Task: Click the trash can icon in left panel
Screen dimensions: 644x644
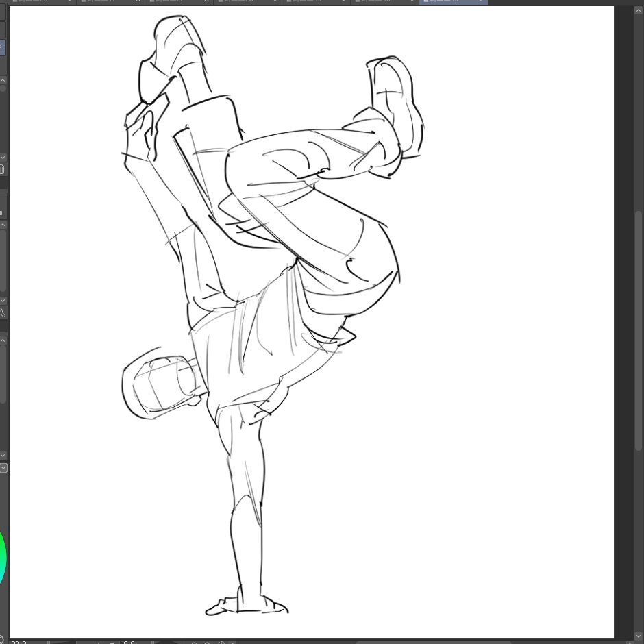Action: (2, 169)
